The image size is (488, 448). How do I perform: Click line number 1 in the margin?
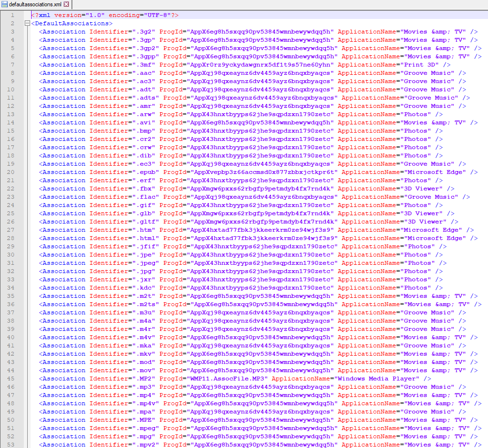(12, 15)
